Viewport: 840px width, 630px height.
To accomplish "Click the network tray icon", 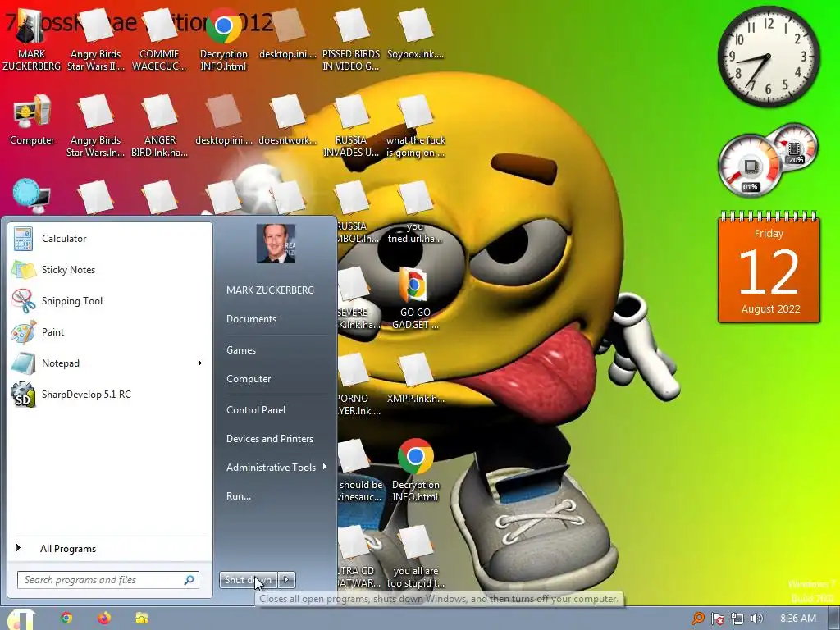I will [x=737, y=619].
